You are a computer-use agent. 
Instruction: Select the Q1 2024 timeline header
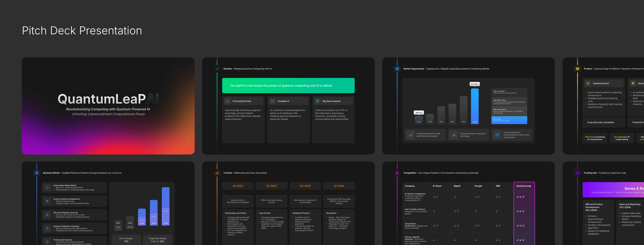click(x=339, y=186)
